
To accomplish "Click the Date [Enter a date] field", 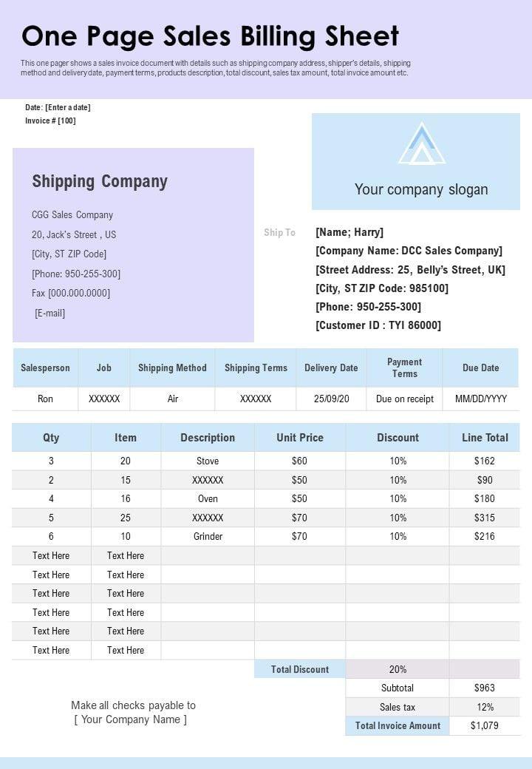I will coord(58,107).
